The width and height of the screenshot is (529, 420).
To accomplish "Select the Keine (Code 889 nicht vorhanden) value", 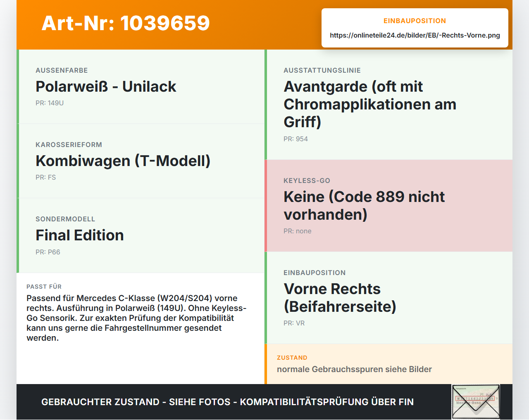I will tap(364, 206).
